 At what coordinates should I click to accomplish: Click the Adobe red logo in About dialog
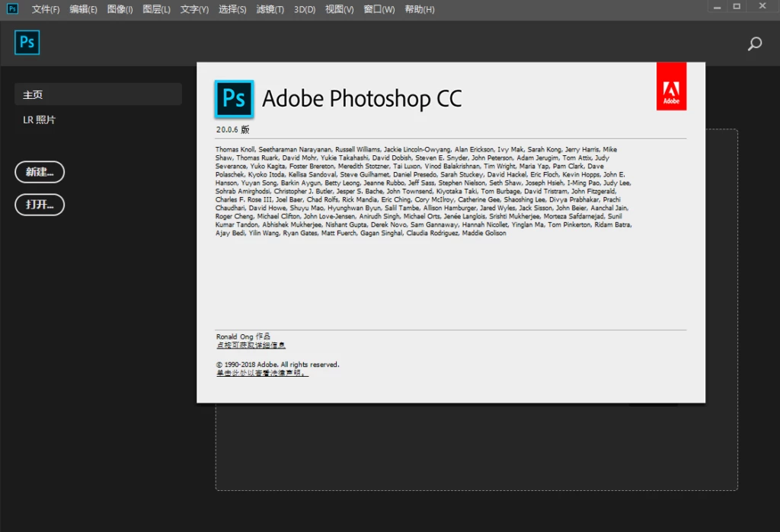tap(671, 86)
